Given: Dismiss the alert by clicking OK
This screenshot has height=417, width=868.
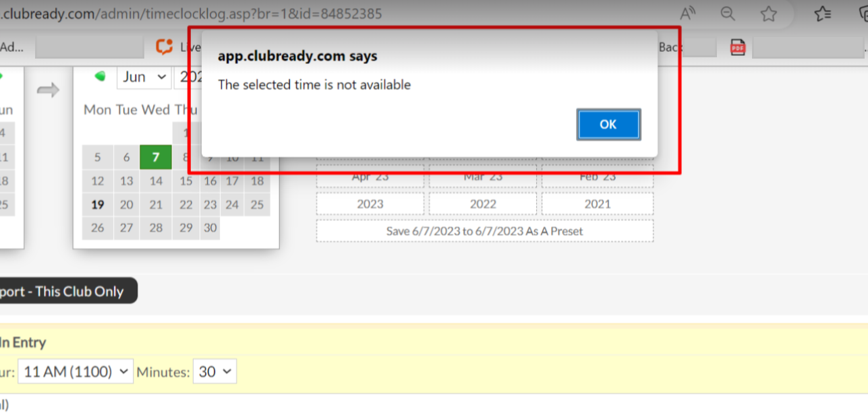Looking at the screenshot, I should point(608,124).
